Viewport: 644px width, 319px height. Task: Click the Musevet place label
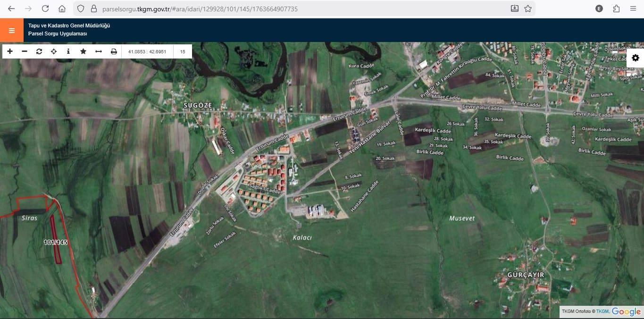click(462, 218)
